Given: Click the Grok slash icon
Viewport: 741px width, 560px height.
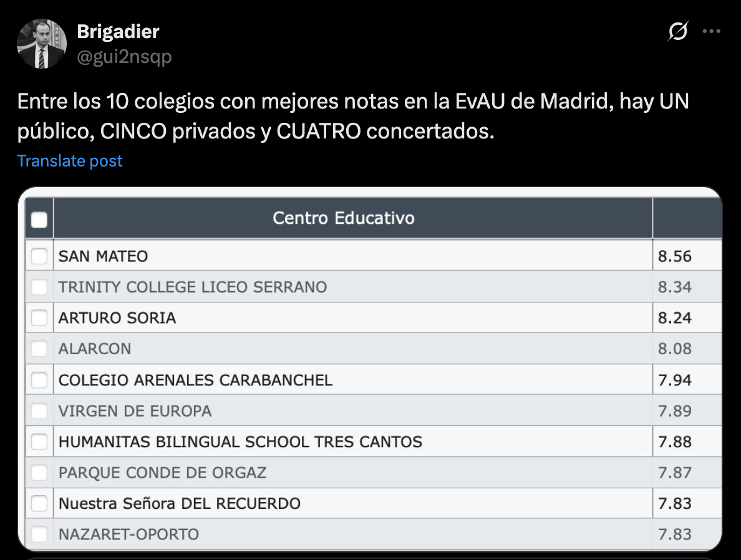Looking at the screenshot, I should [678, 31].
